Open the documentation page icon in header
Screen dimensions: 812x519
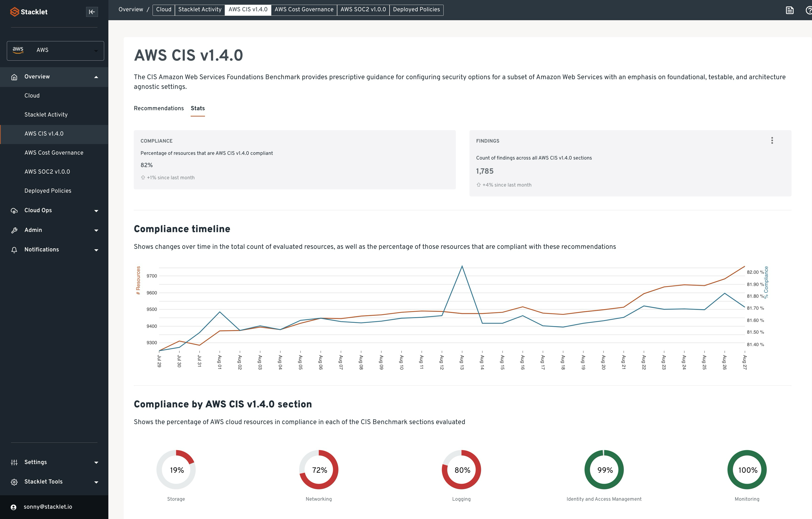click(789, 10)
